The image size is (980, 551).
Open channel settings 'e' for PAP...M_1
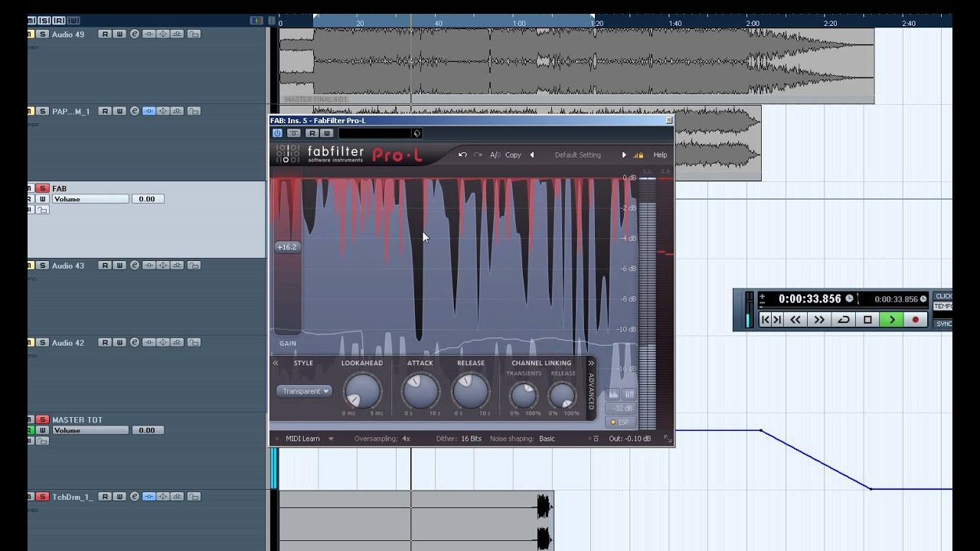tap(135, 111)
